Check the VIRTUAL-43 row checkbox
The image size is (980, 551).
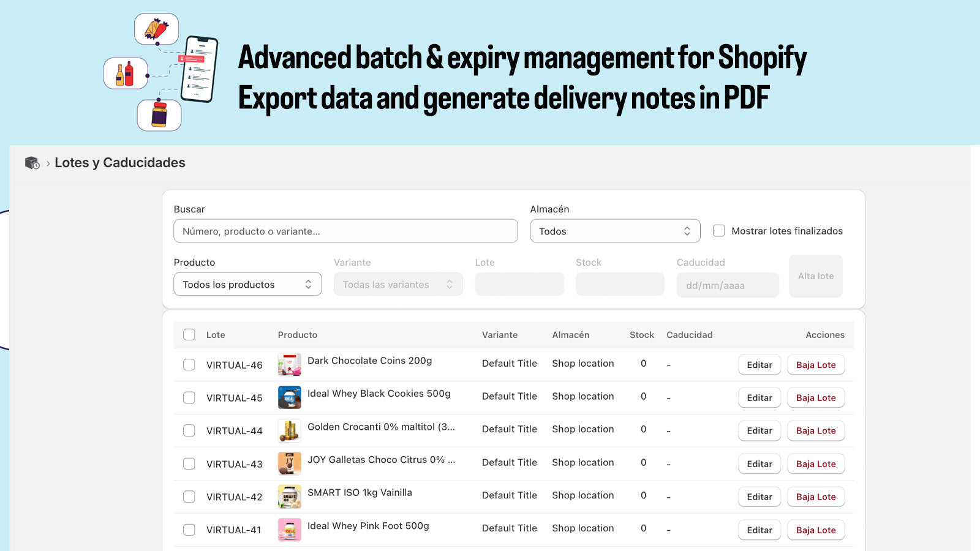(x=189, y=463)
